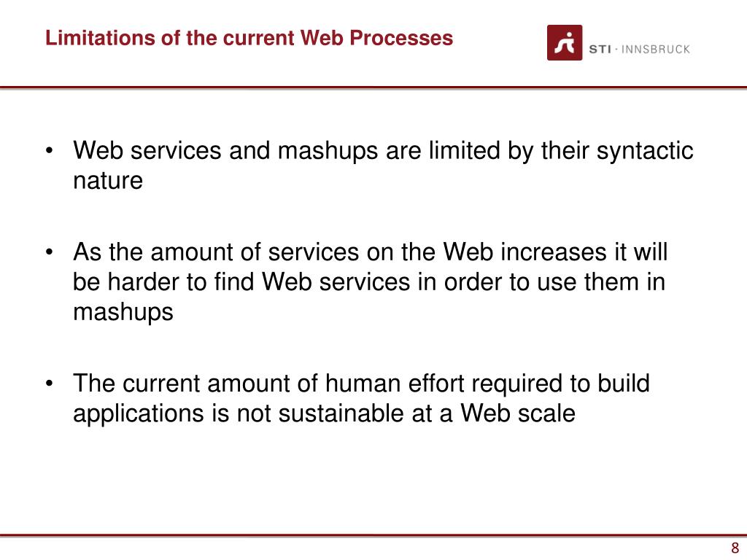Click the third bullet point marker
This screenshot has height=560, width=747.
tap(49, 384)
